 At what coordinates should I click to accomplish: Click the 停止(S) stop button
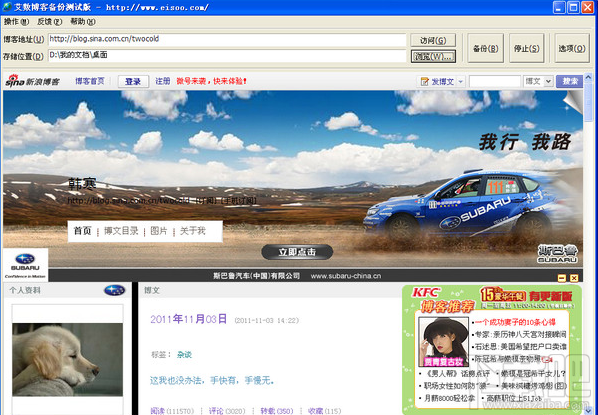tap(527, 48)
